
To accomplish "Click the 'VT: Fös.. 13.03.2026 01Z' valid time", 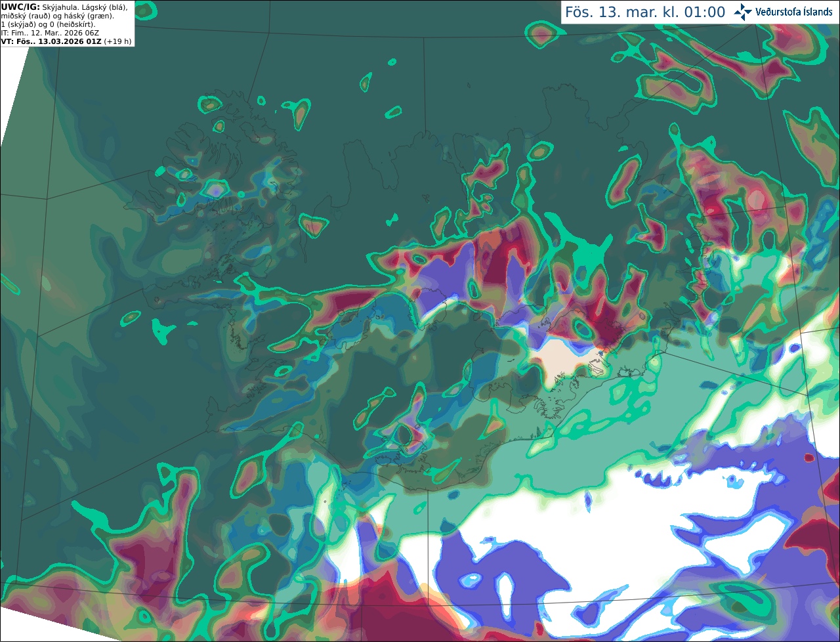I will (x=51, y=41).
